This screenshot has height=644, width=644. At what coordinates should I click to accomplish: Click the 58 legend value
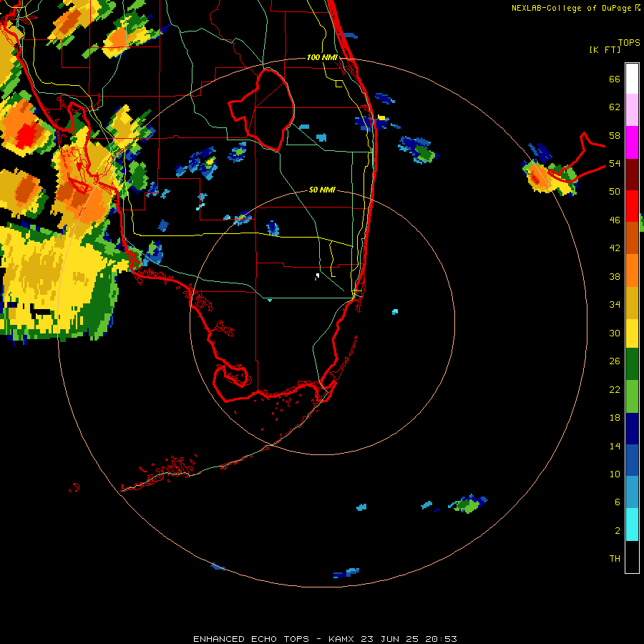pyautogui.click(x=615, y=135)
